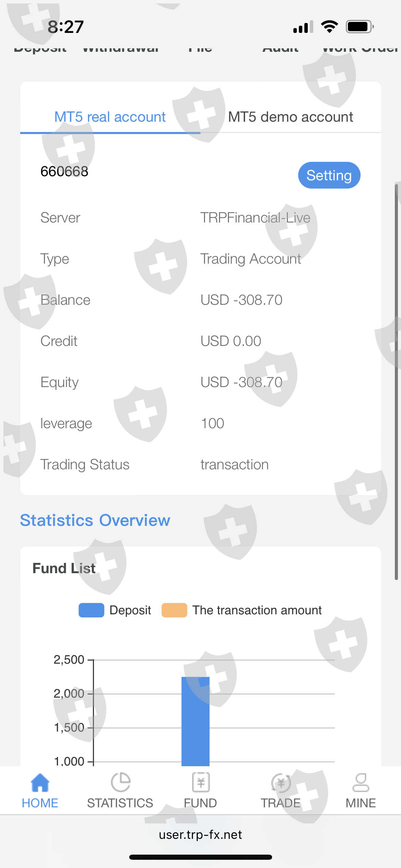Open the FUND section icon

(x=200, y=783)
